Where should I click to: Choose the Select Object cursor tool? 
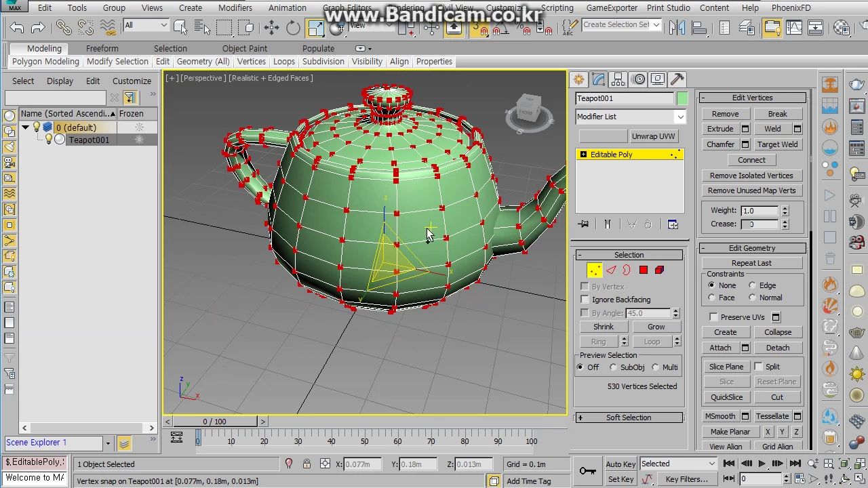180,27
